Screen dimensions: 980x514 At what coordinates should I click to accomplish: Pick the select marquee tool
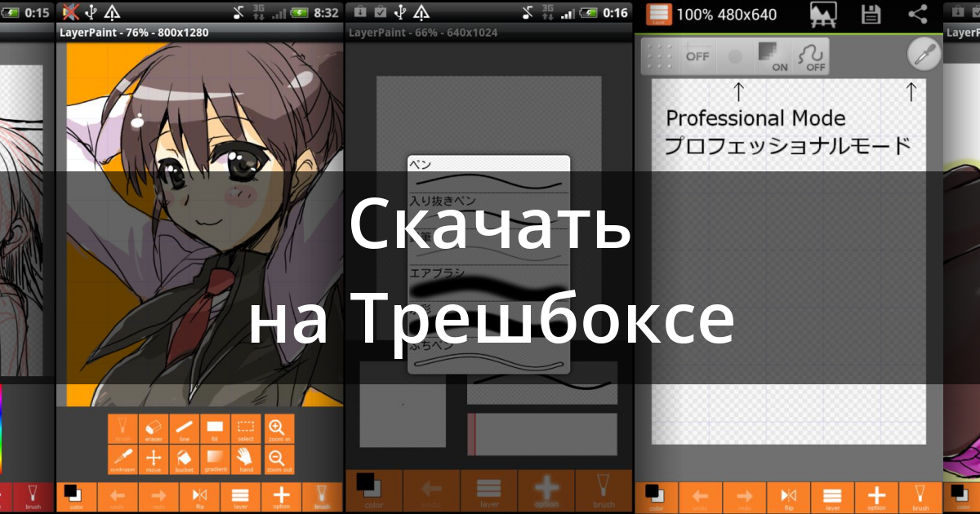[x=246, y=429]
